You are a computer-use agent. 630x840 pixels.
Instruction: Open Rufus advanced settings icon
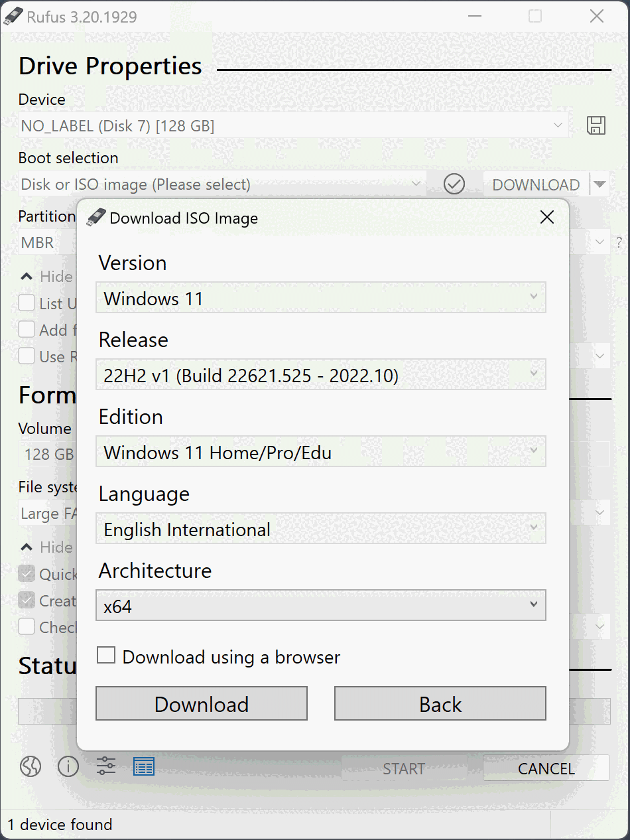[x=105, y=766]
